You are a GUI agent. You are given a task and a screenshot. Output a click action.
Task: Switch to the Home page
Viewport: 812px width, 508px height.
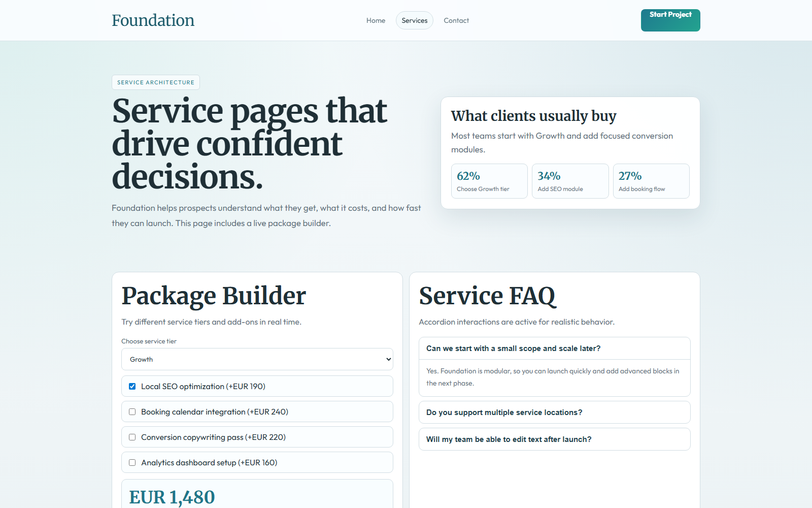point(376,20)
